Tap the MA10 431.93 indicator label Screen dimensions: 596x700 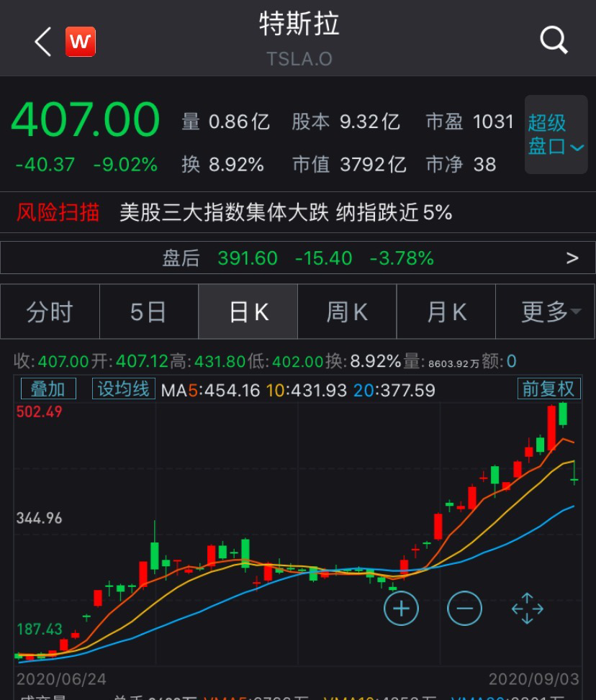(307, 391)
